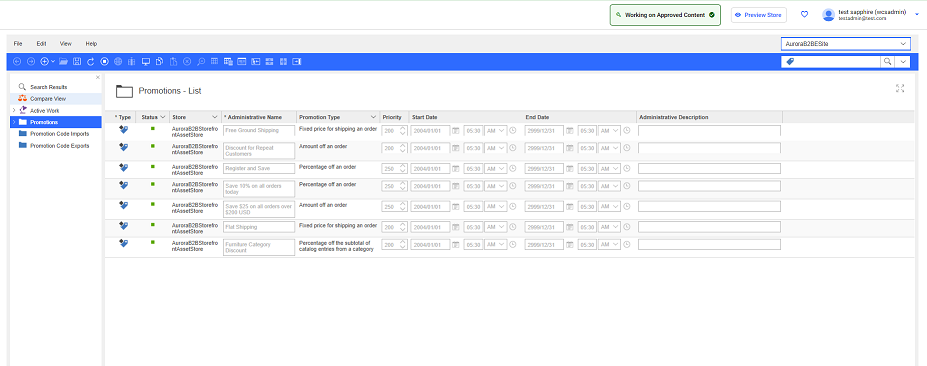Click the Preview Store button
Viewport: 927px width, 366px height.
(759, 15)
